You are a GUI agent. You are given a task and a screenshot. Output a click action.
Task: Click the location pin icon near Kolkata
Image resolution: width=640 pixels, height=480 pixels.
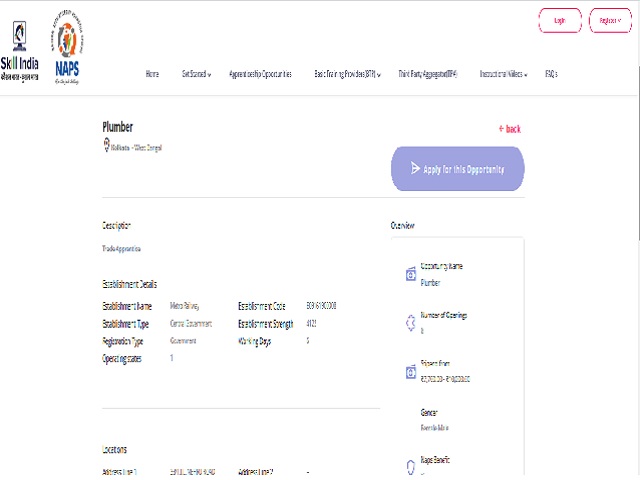point(107,144)
